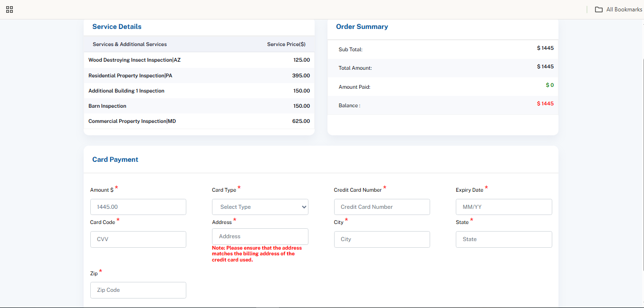The height and width of the screenshot is (308, 644).
Task: Click the Service Price($) column header
Action: pos(286,44)
